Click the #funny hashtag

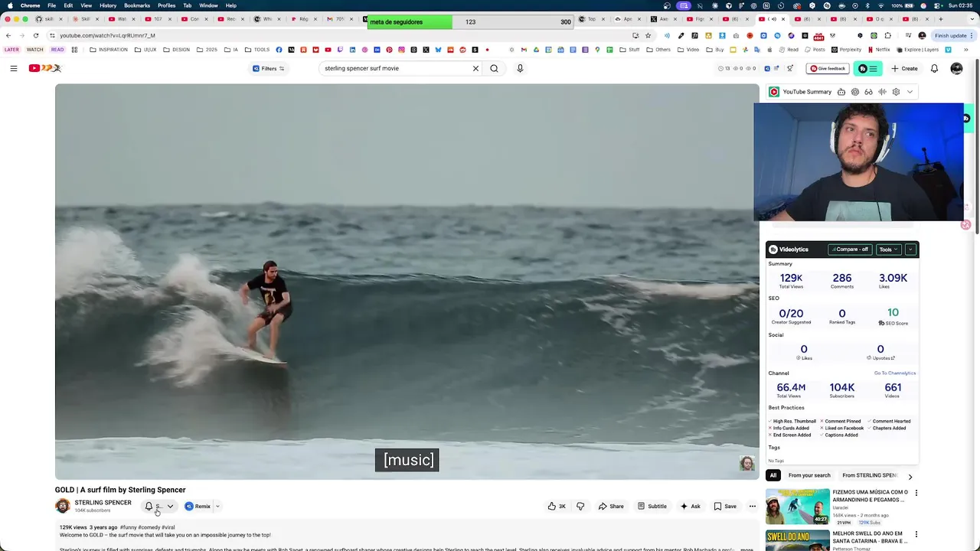[128, 527]
